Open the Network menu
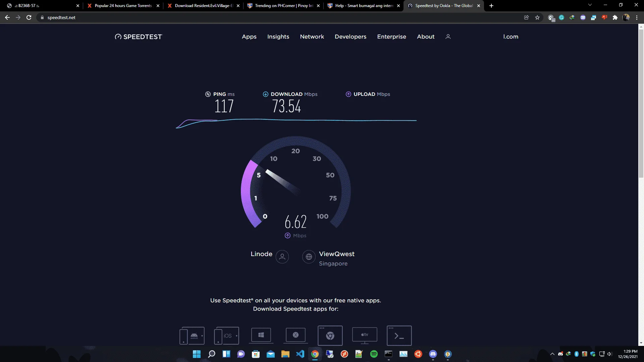 pos(312,37)
